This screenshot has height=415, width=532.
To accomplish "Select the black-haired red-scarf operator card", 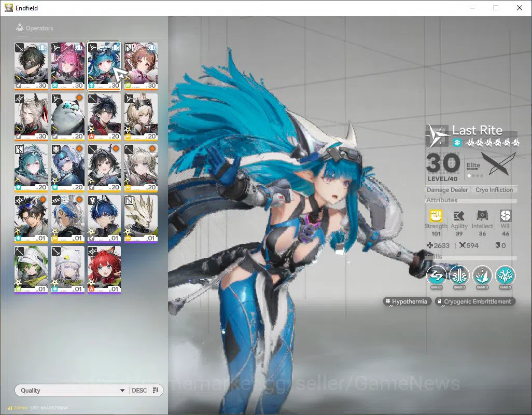I will [x=104, y=117].
